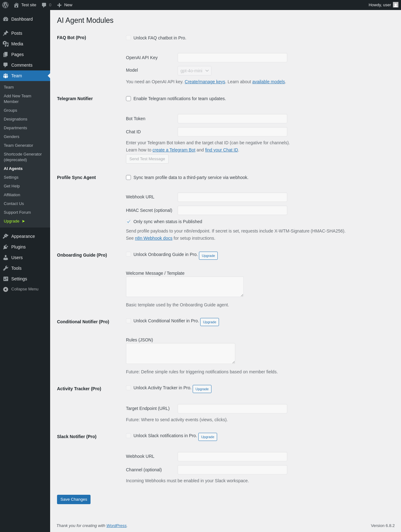
Task: Click the Dashboard gauge icon
Action: [x=6, y=19]
